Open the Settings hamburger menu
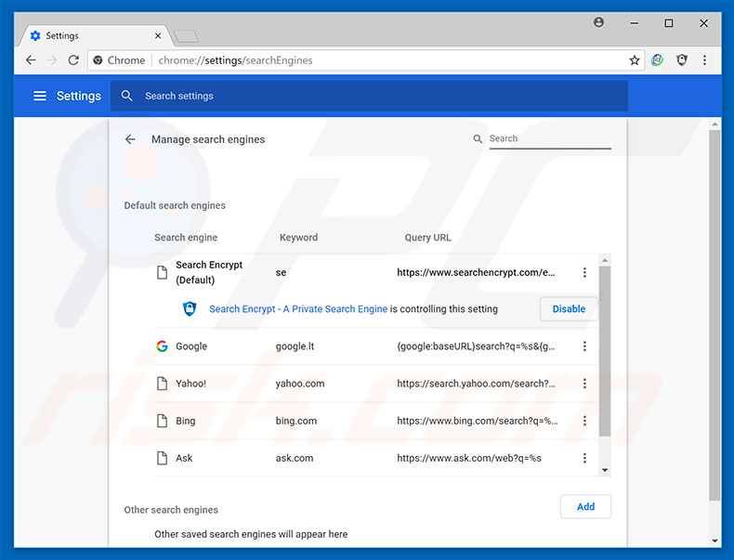734x560 pixels. [x=40, y=96]
